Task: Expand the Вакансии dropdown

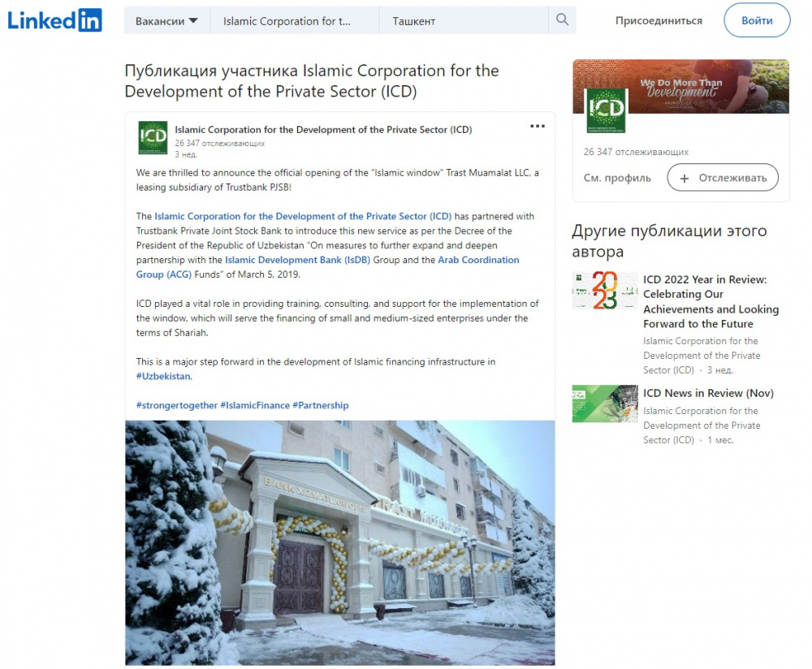Action: [166, 21]
